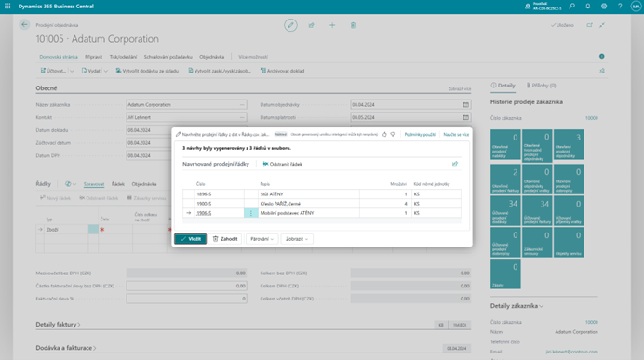Open customer number 10000 link in history
This screenshot has width=644, height=360.
[x=592, y=118]
